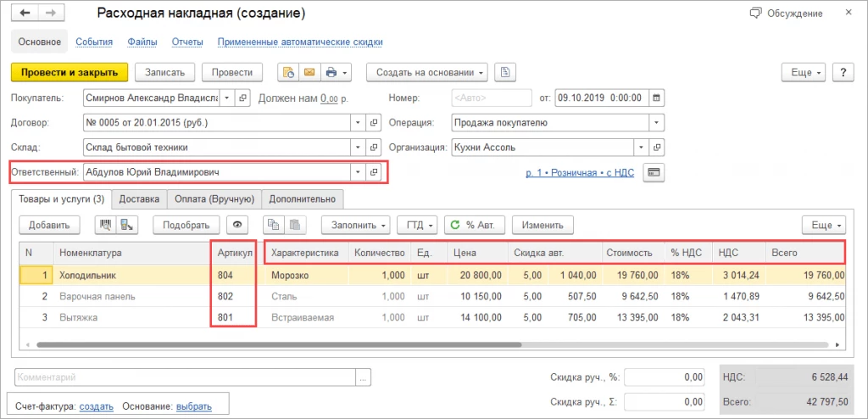Screen dimensions: 868x419
Task: Open the р. 1 • Розничная • с НДС link
Action: pyautogui.click(x=580, y=173)
